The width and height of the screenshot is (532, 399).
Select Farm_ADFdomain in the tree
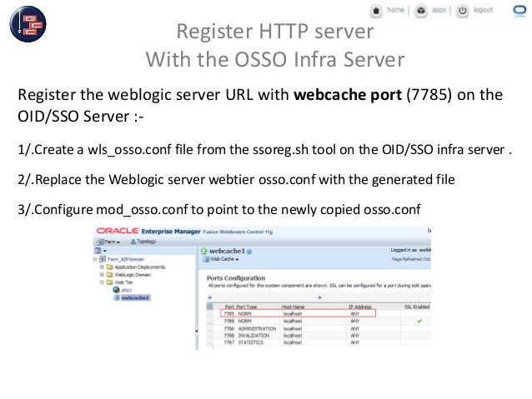[126, 259]
